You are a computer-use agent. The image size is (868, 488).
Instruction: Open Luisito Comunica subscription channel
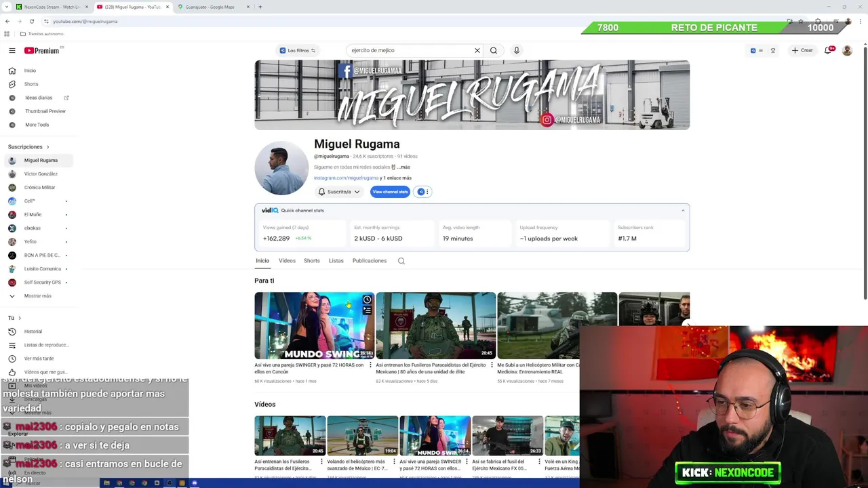38,269
